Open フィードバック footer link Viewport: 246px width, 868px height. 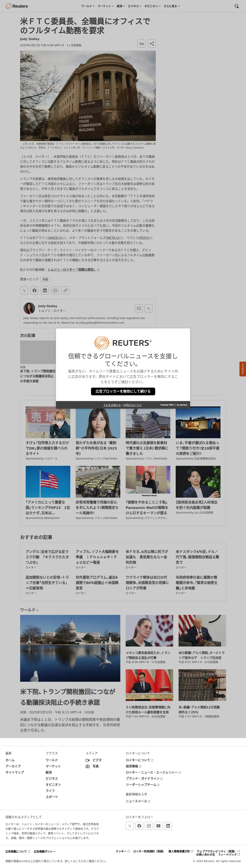pyautogui.click(x=229, y=855)
